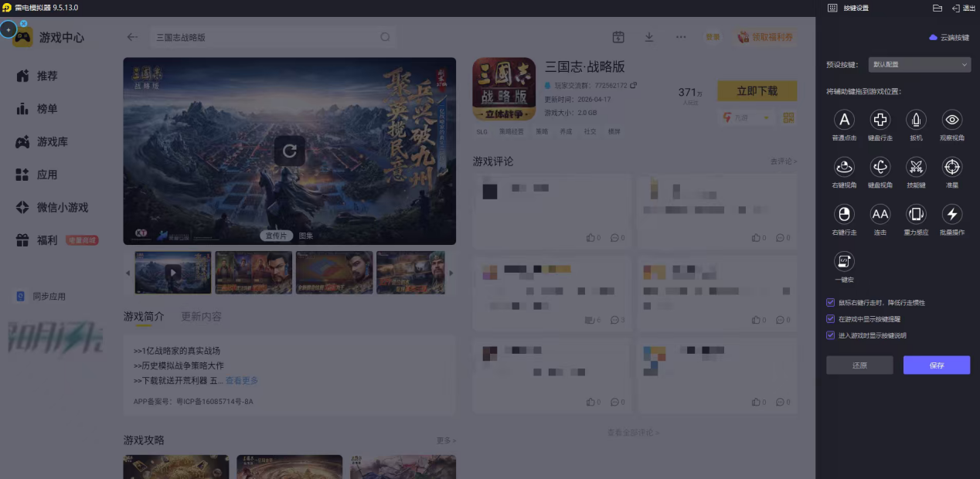Go back using the arrow beside search box
980x479 pixels.
pos(133,37)
